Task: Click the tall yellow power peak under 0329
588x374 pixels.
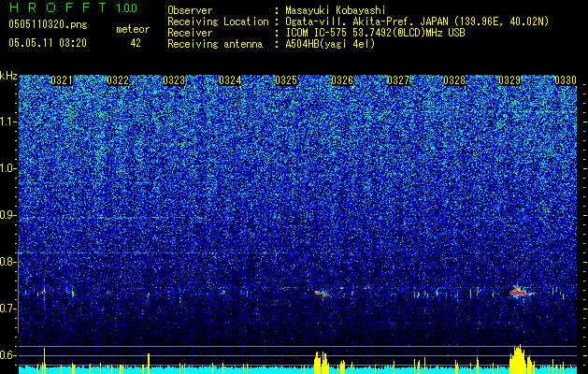Action: pos(520,359)
